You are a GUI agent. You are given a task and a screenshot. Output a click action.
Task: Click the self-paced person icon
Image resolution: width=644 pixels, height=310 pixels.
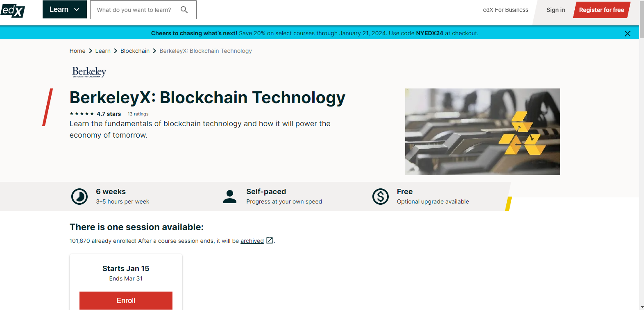pos(230,197)
